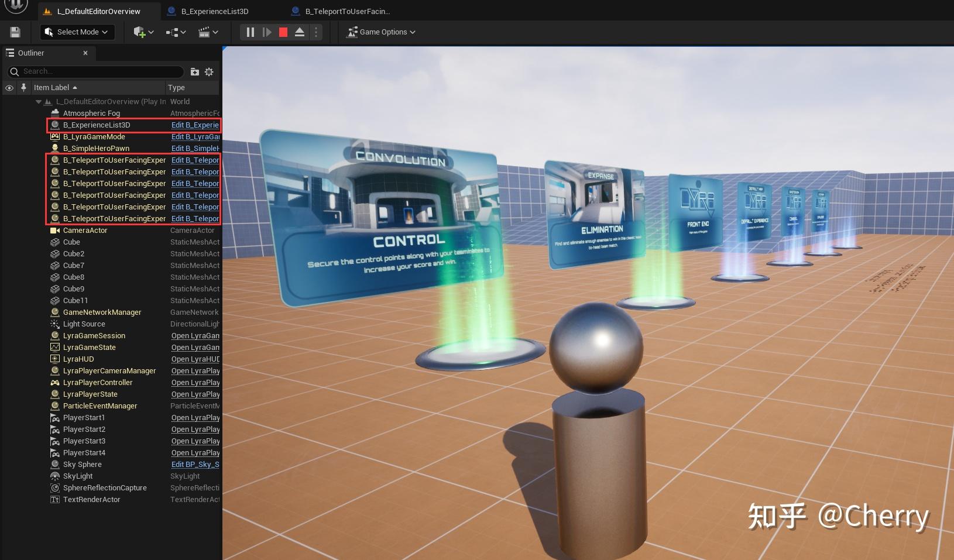The image size is (954, 560).
Task: Click the Unreal Engine logo icon
Action: click(x=16, y=6)
